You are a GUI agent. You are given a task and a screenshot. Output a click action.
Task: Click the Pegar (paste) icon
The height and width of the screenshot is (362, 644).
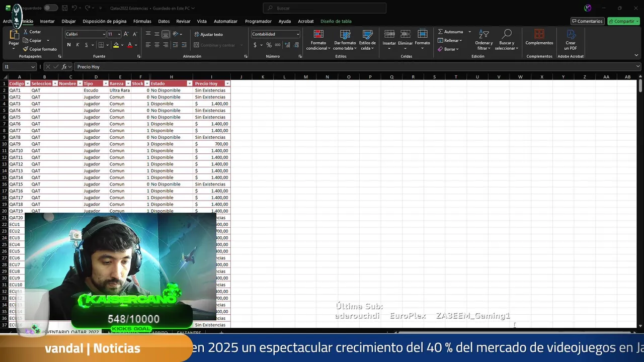14,35
